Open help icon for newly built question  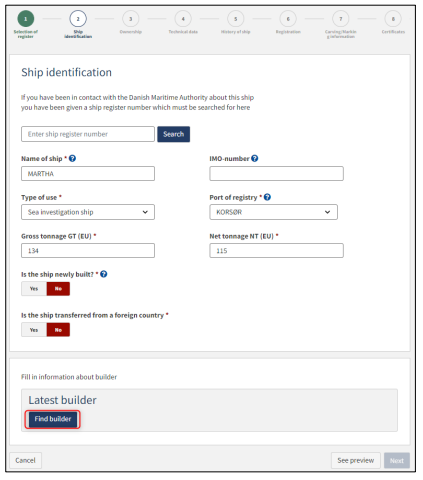click(104, 274)
